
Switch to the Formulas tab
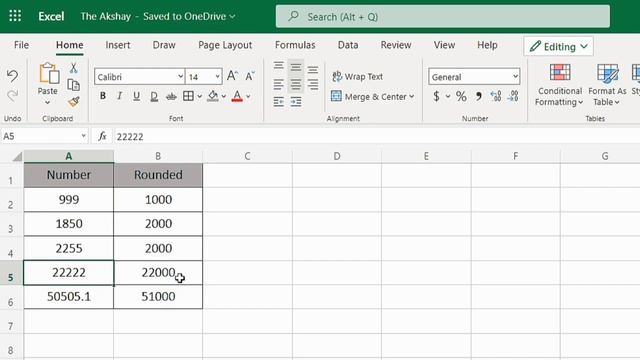[295, 45]
